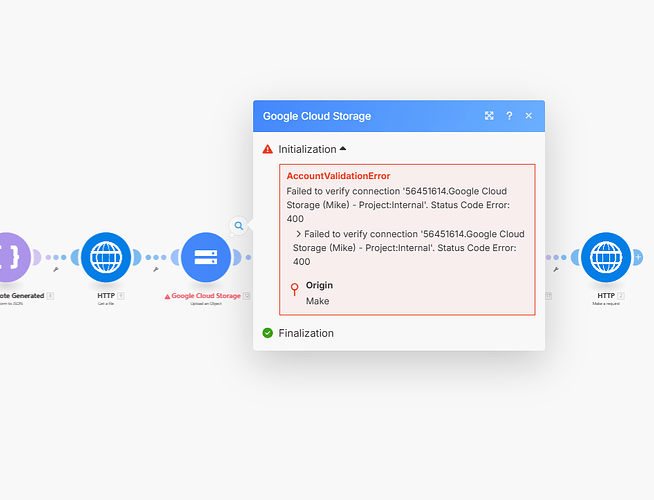The height and width of the screenshot is (500, 654).
Task: Expand the dialog with the fullscreen icon
Action: [x=489, y=116]
